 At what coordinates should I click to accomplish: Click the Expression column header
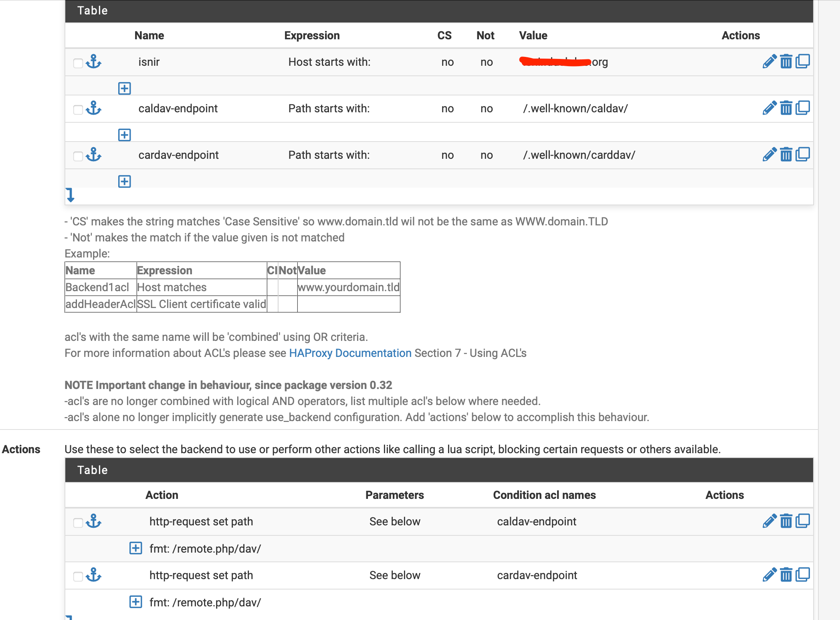coord(312,36)
